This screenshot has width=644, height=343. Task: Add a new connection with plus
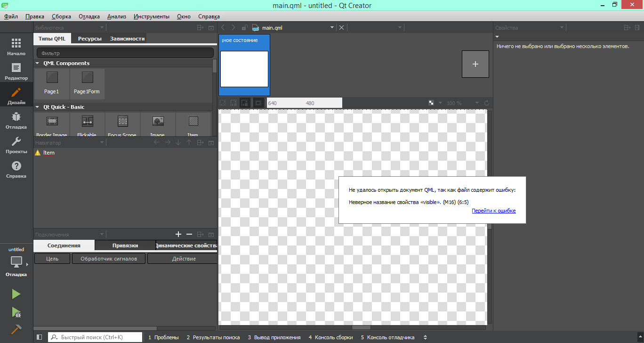point(178,234)
